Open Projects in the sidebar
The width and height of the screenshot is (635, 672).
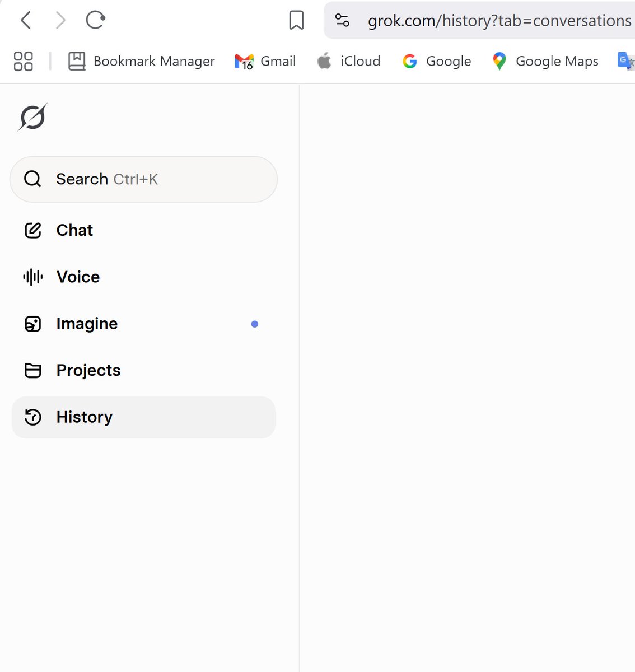(143, 370)
